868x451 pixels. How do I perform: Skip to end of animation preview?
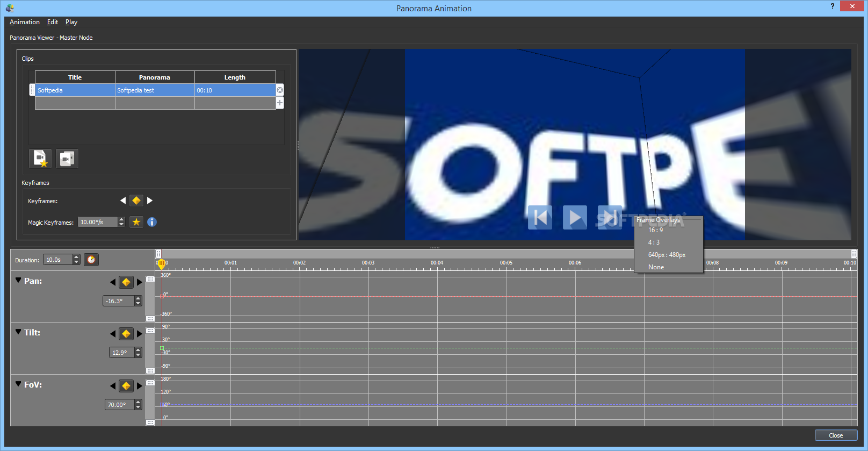click(x=610, y=218)
